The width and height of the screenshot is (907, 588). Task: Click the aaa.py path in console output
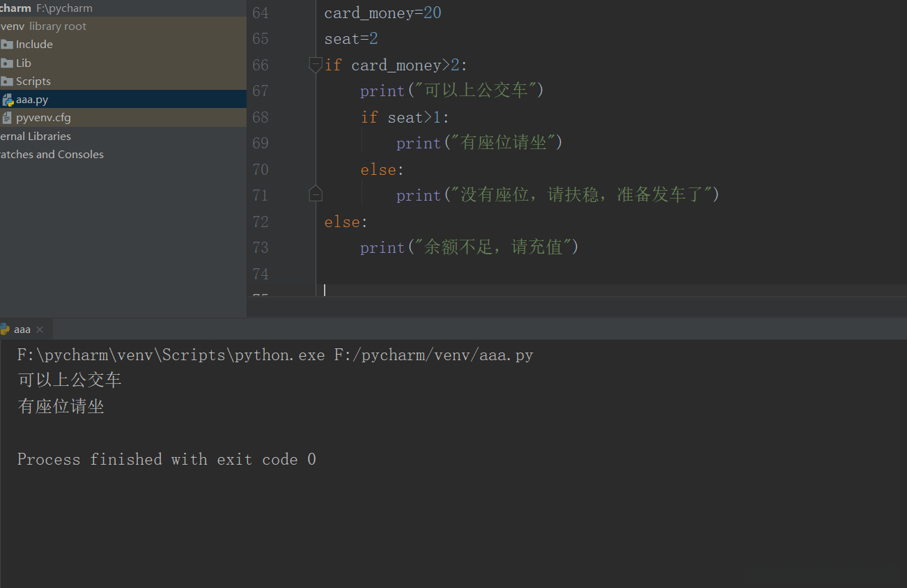pyautogui.click(x=433, y=355)
